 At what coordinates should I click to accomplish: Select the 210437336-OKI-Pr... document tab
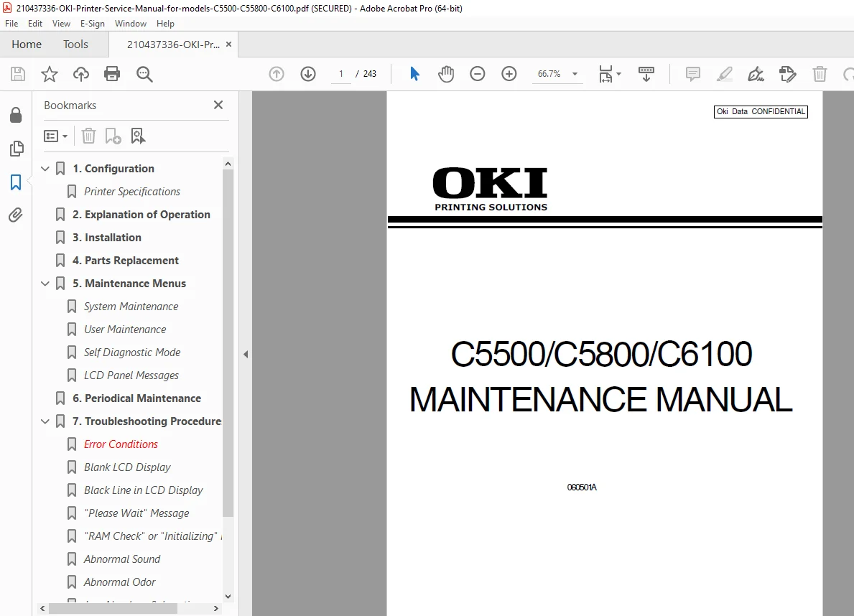(x=173, y=45)
